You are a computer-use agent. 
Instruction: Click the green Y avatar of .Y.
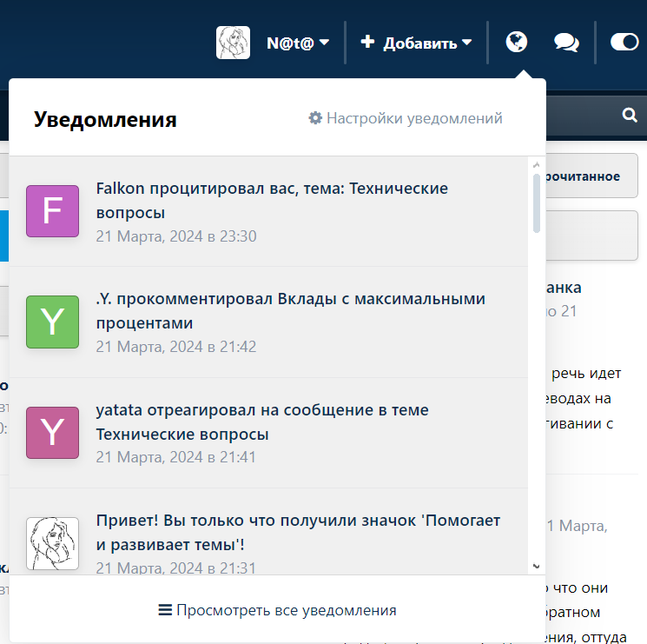(x=52, y=322)
